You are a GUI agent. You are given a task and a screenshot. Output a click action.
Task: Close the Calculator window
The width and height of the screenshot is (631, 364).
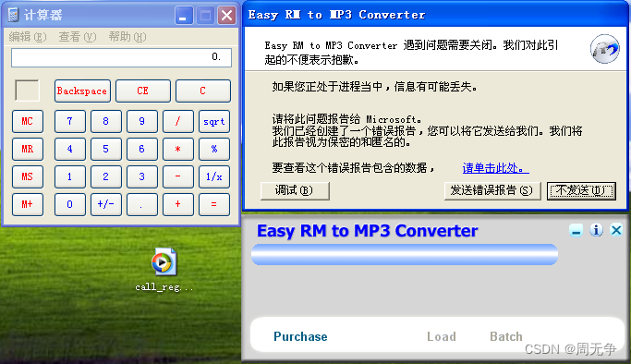point(226,16)
